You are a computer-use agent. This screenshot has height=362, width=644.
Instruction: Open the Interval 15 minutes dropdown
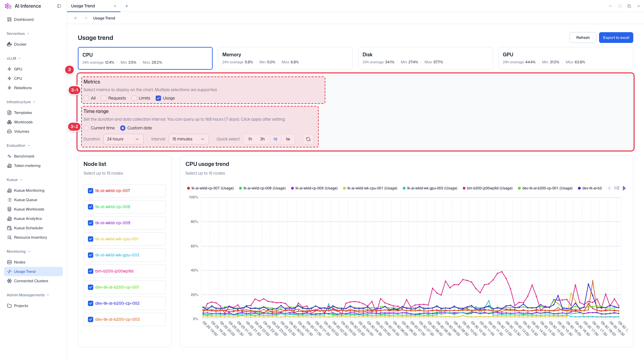click(189, 139)
